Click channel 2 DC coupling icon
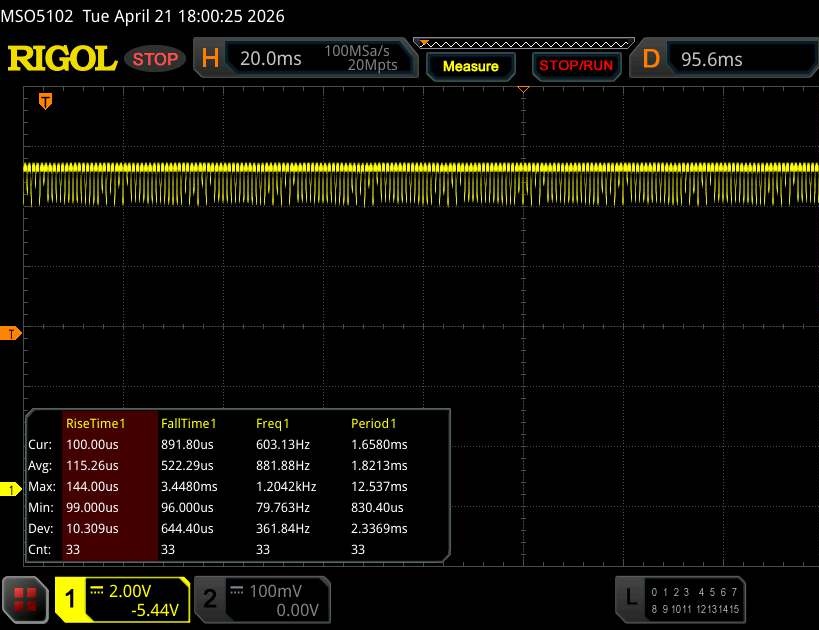Screen dimensions: 819x630 (237, 590)
